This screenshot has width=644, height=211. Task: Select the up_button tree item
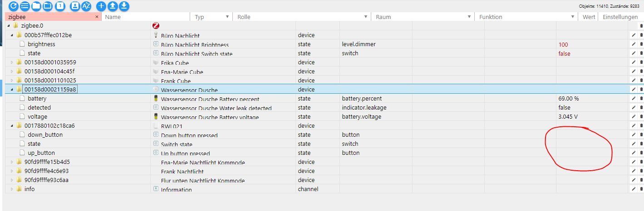[41, 153]
